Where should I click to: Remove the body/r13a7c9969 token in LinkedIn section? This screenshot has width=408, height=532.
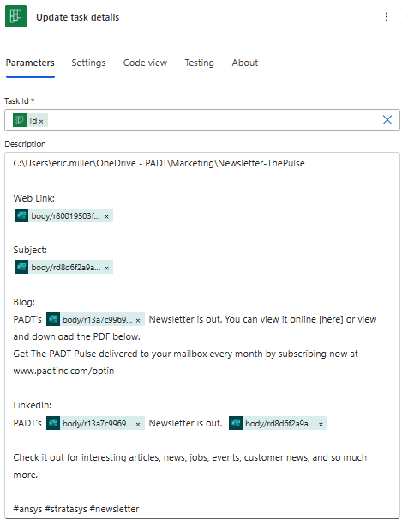(x=138, y=425)
